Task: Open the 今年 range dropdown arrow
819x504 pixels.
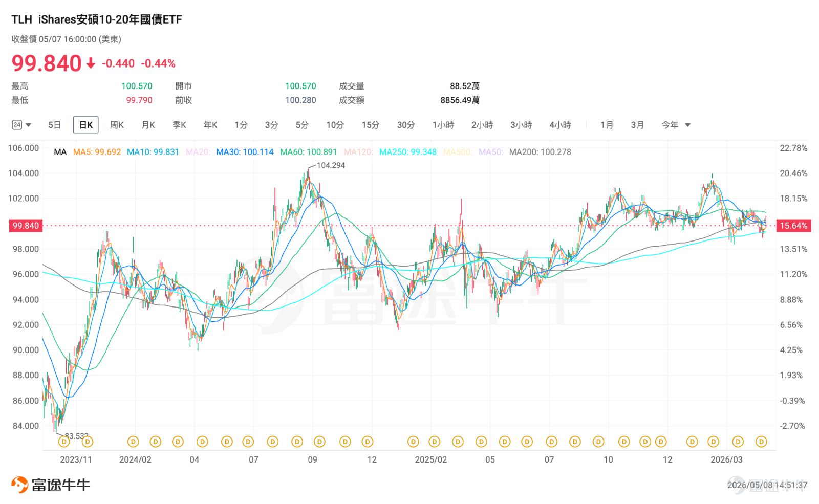Action: 688,125
